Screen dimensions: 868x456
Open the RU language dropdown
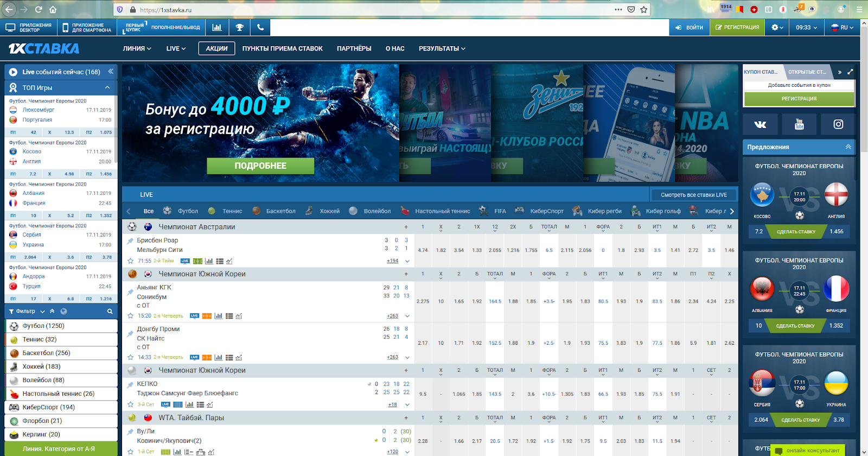click(842, 27)
